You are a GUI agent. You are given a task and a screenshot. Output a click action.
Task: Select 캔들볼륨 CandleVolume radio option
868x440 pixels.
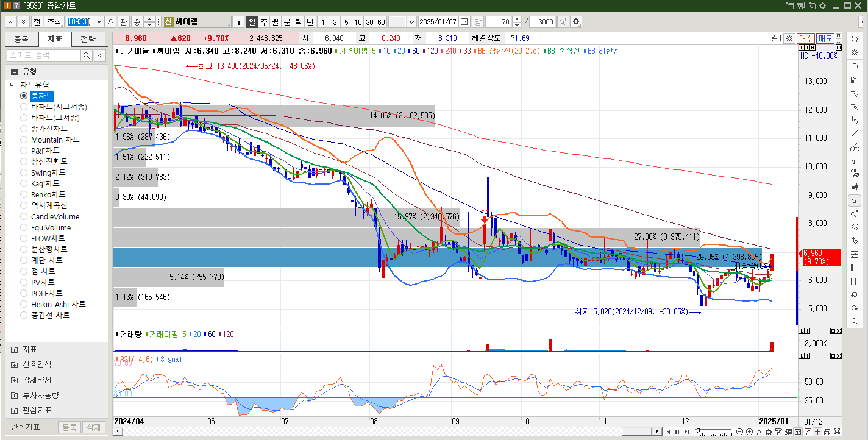(24, 216)
